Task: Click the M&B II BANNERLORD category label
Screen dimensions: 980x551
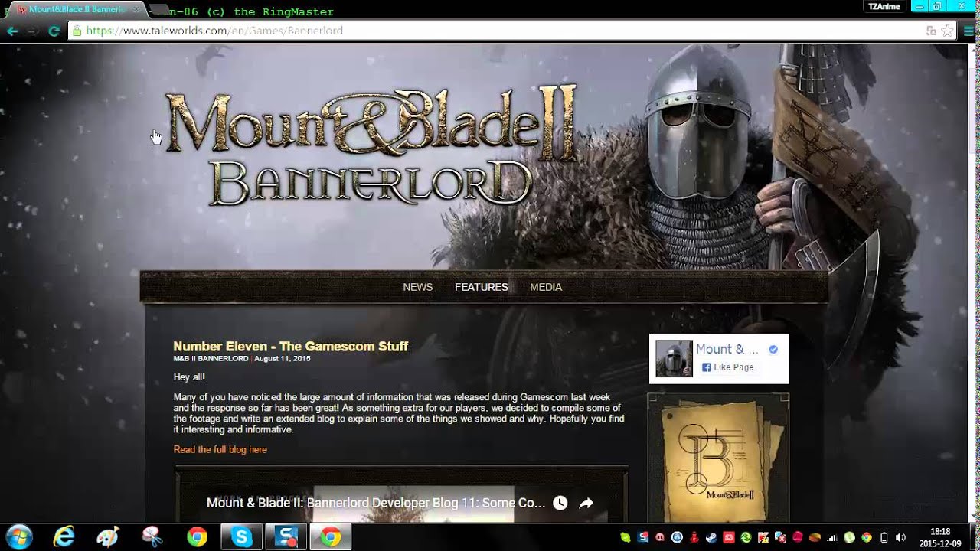Action: (x=211, y=359)
